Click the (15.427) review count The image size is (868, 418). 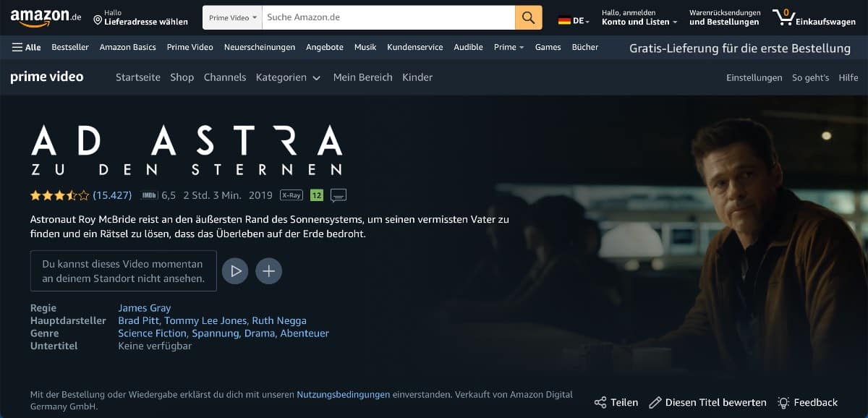coord(112,195)
